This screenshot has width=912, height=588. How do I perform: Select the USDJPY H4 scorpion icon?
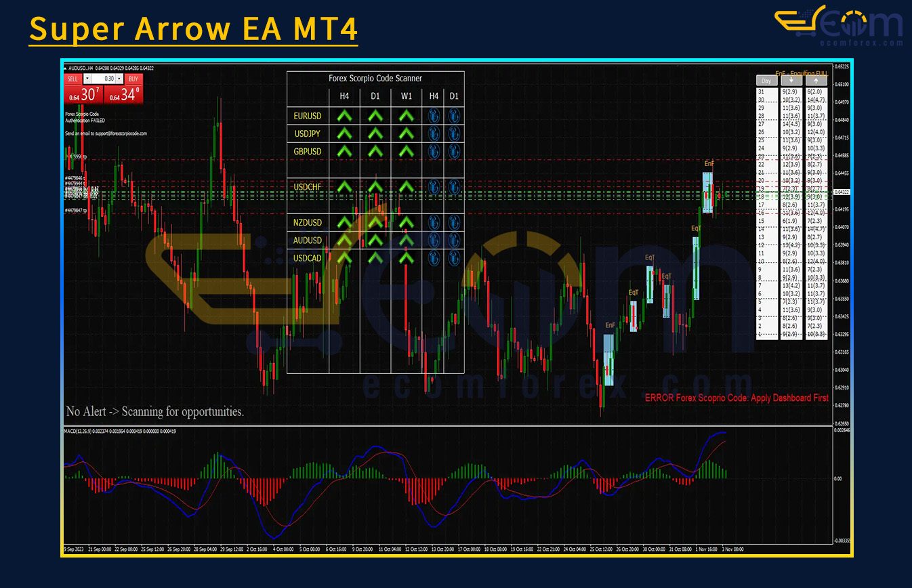tap(434, 133)
